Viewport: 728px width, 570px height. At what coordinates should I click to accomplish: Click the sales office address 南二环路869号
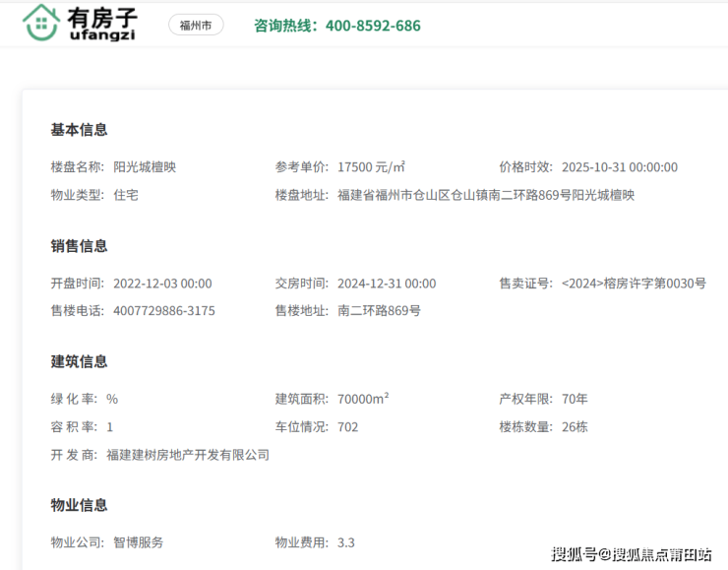coord(379,311)
